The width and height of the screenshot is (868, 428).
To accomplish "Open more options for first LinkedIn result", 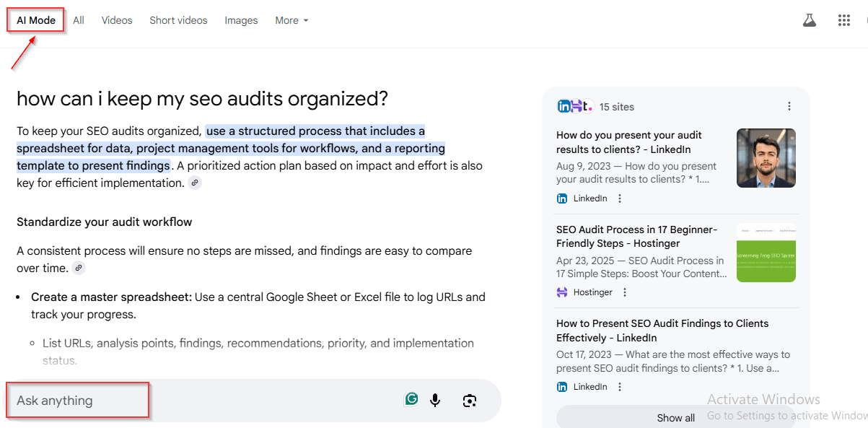I will pos(620,198).
